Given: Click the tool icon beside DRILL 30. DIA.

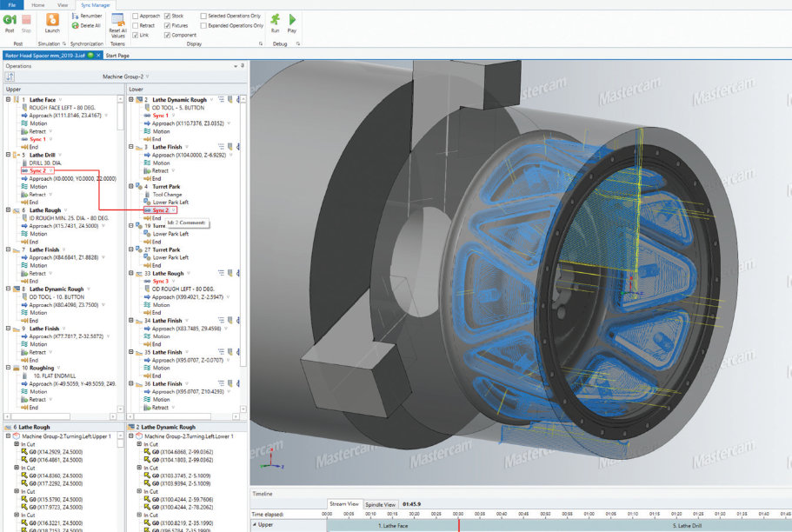Looking at the screenshot, I should 24,163.
